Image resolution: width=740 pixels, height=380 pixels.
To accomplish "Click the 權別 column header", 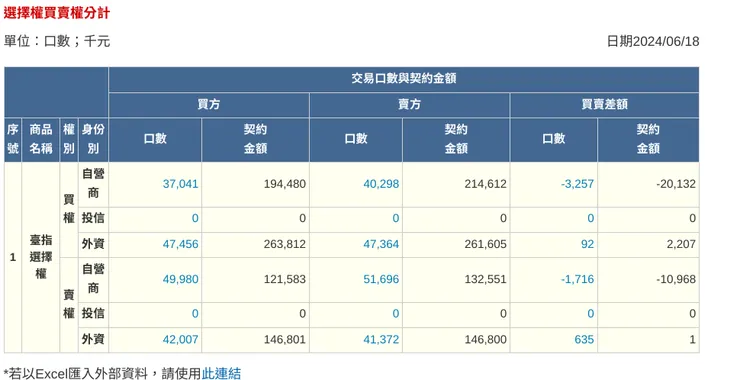I will tap(69, 139).
